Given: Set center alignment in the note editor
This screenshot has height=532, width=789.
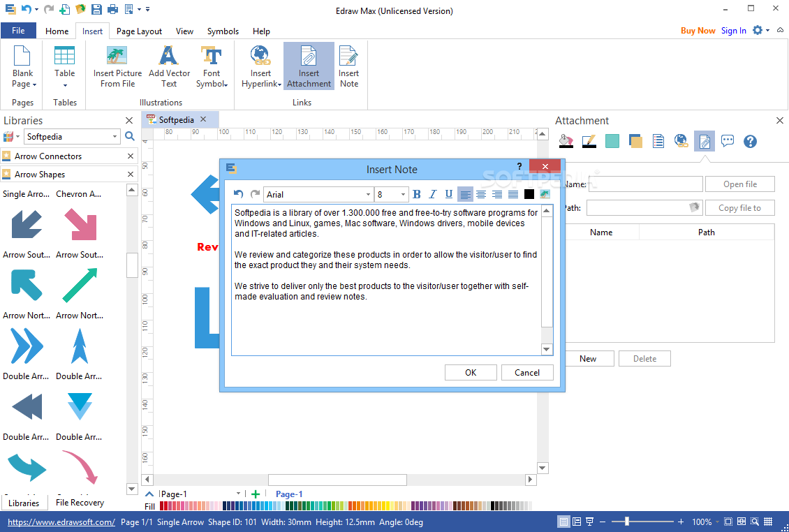Looking at the screenshot, I should click(x=481, y=194).
